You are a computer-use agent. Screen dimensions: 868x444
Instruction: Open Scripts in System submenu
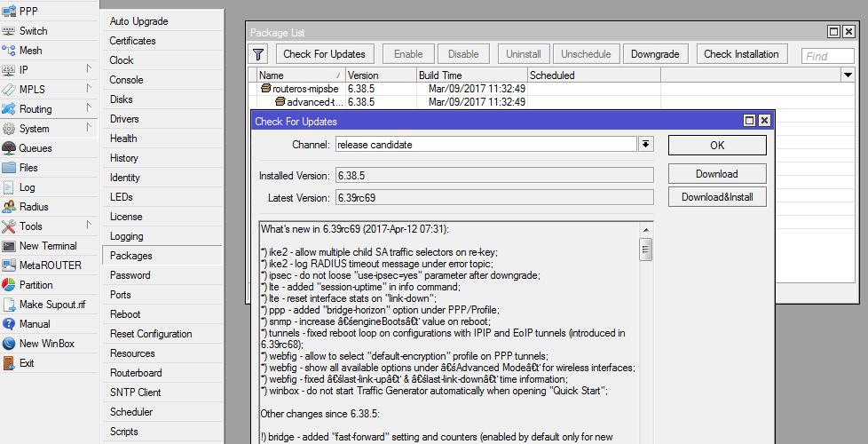pos(162,432)
